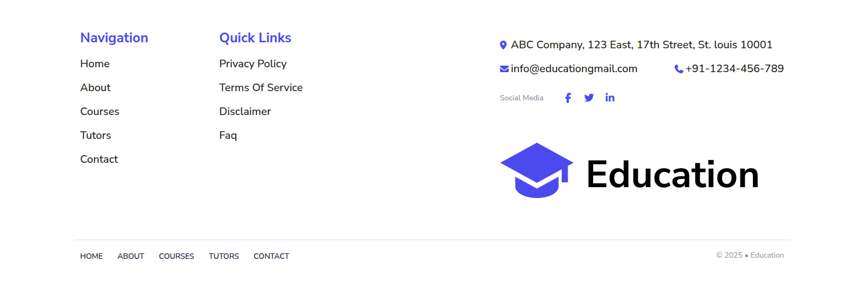Open the Faq quick link

coord(228,136)
